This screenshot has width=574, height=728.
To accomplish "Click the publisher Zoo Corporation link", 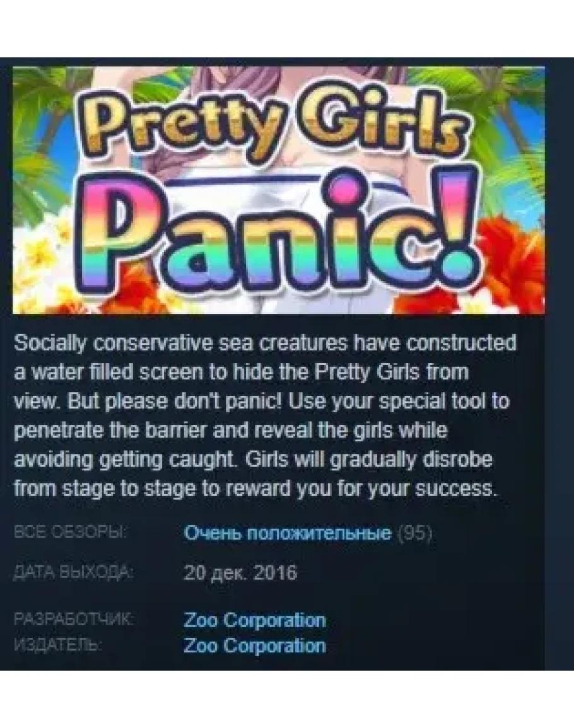I will click(x=255, y=646).
